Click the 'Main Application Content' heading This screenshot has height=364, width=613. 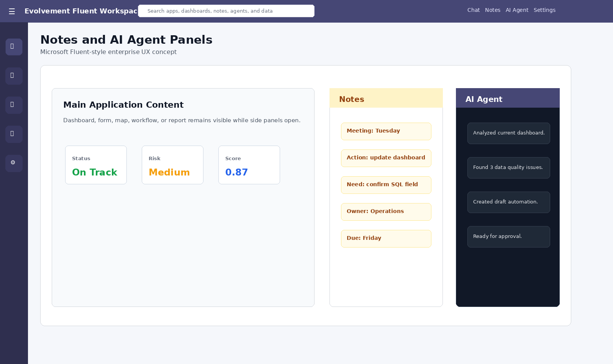[123, 105]
